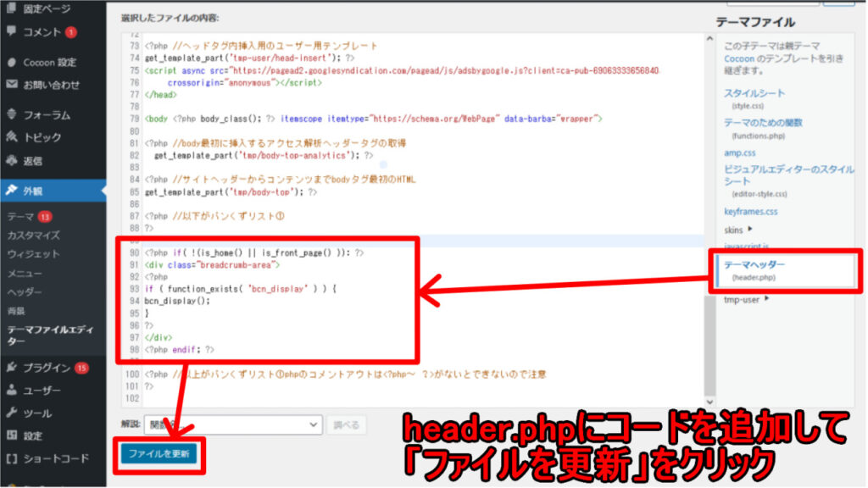868x488 pixels.
Task: Click the Cocoon 設定 circle icon
Action: click(x=11, y=62)
